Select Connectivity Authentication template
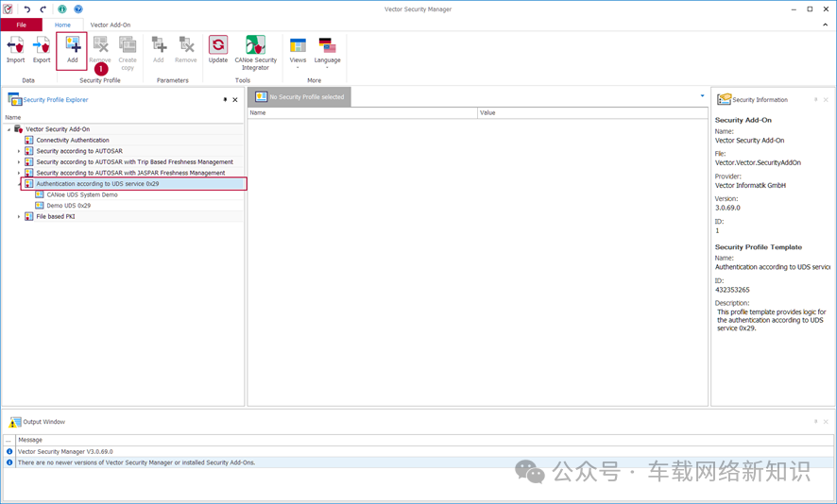 tap(73, 141)
